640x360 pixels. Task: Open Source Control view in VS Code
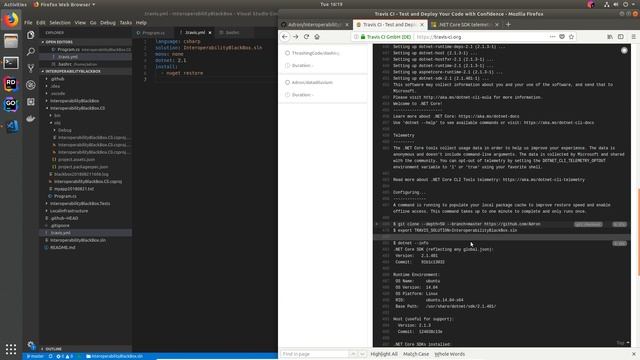click(x=31, y=68)
